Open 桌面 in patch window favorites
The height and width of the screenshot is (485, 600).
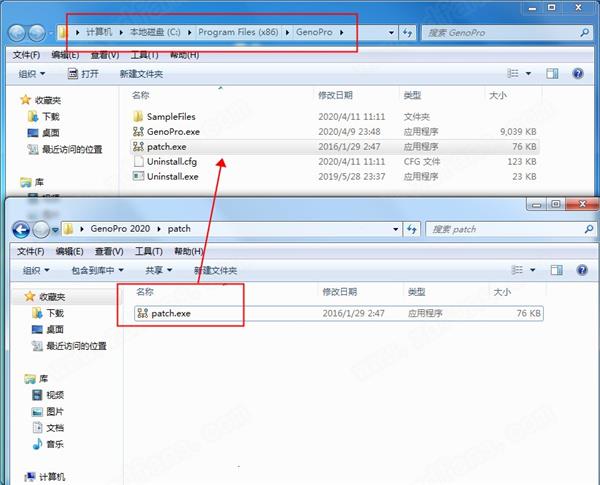pyautogui.click(x=48, y=329)
